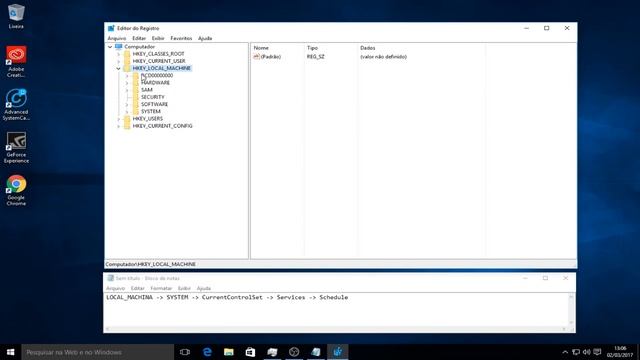Switch to Registry Editor taskbar icon
640x360 pixels.
(338, 352)
